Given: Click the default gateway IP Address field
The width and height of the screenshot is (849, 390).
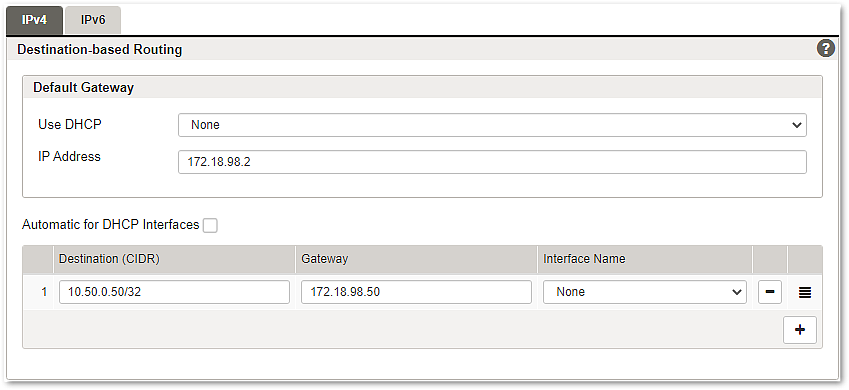Looking at the screenshot, I should click(x=492, y=162).
